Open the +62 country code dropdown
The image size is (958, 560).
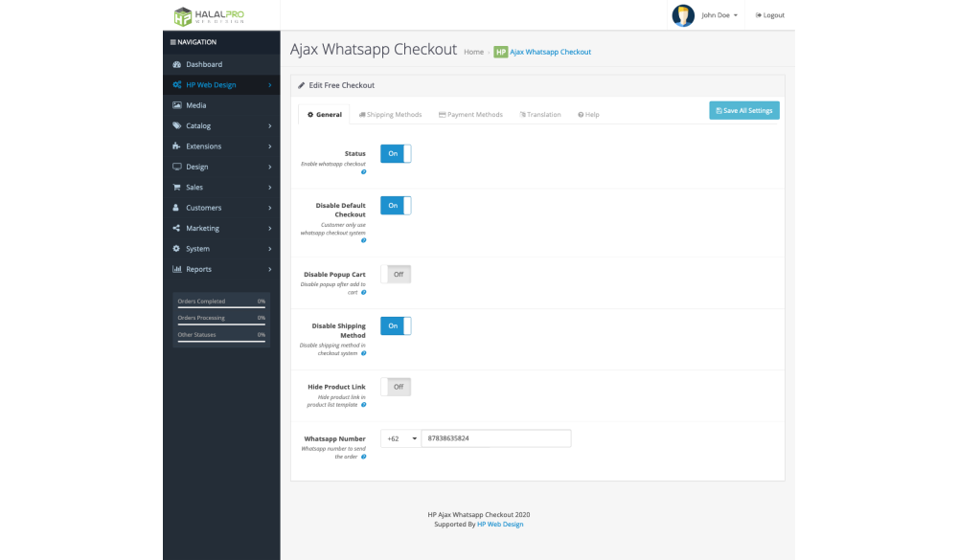point(400,438)
